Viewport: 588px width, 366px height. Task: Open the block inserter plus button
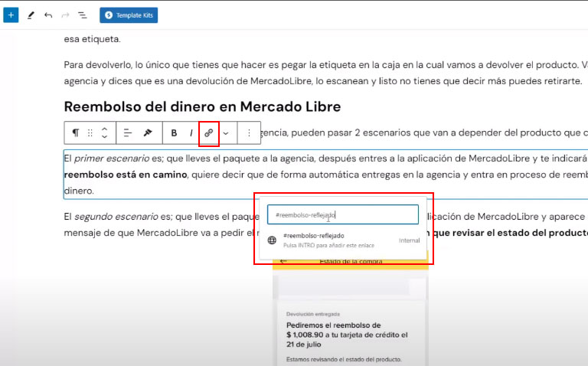pos(11,15)
